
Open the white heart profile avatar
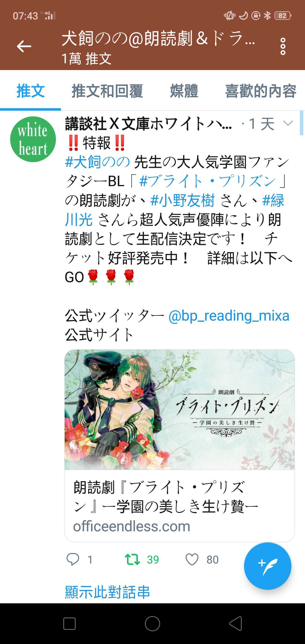pyautogui.click(x=33, y=139)
